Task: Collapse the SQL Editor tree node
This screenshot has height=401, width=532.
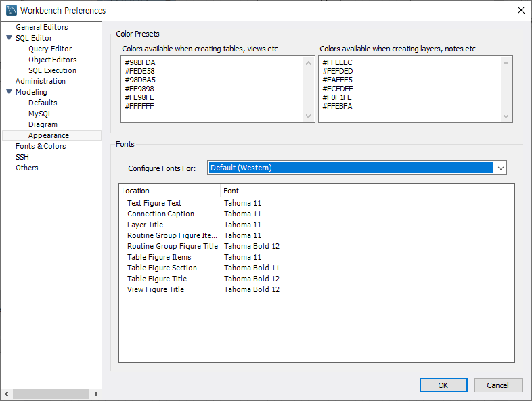Action: tap(9, 38)
